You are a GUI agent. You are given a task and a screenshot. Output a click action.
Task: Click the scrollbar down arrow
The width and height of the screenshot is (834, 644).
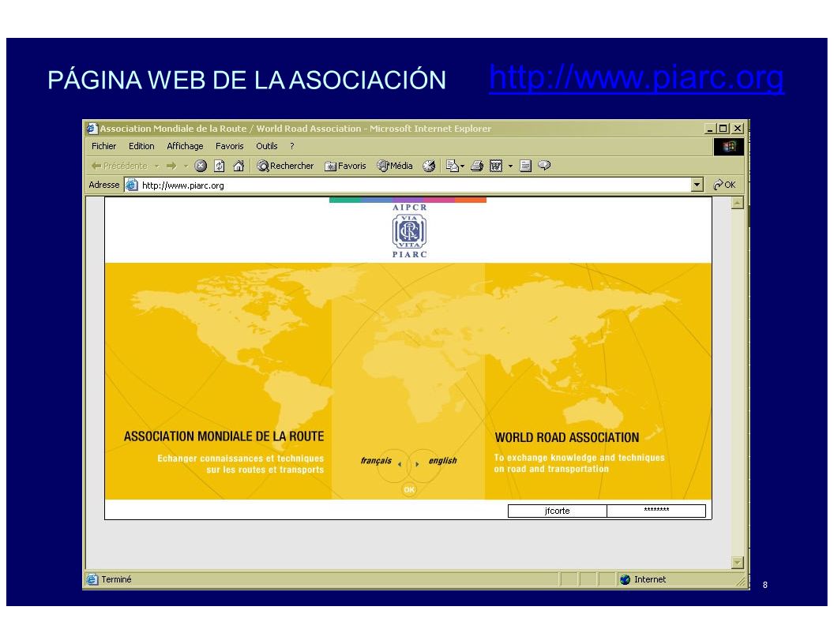[x=737, y=562]
